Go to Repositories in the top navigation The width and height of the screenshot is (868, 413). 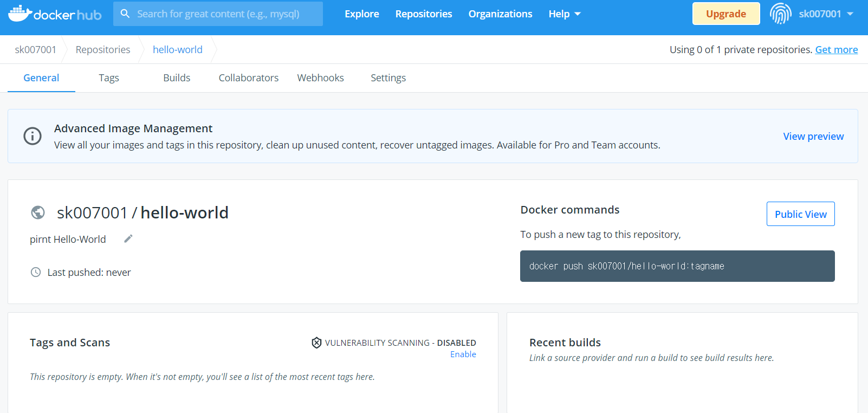pos(424,14)
